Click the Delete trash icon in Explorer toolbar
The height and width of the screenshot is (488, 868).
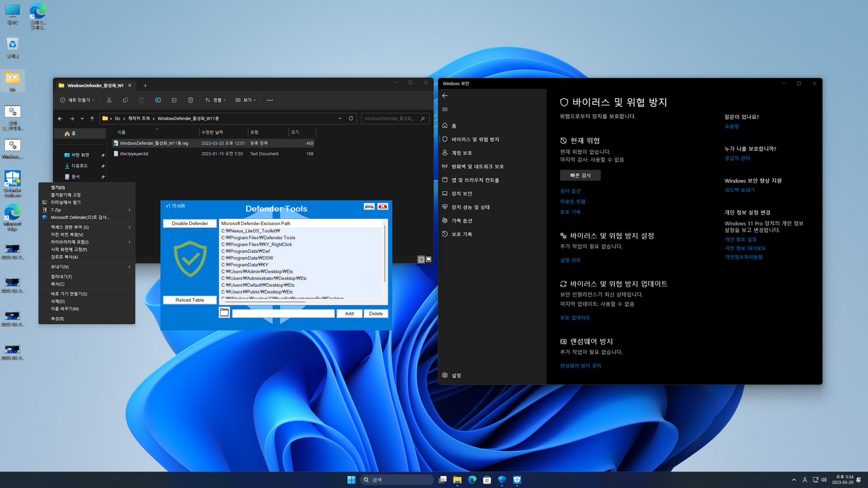click(190, 100)
